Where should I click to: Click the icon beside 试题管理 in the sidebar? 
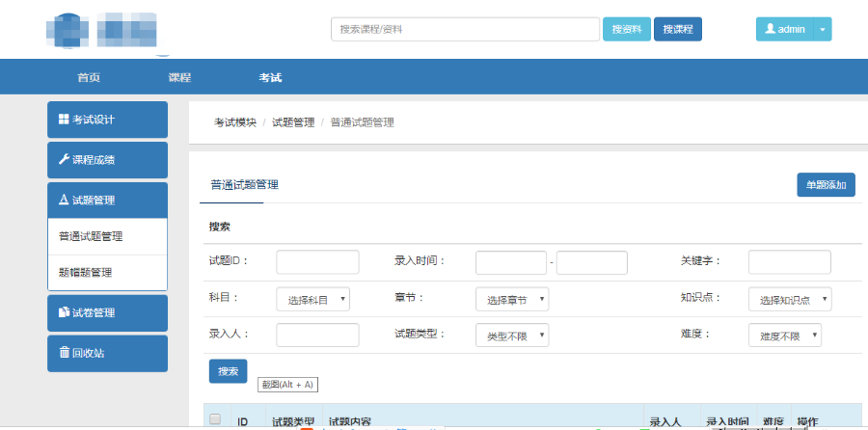pyautogui.click(x=64, y=201)
